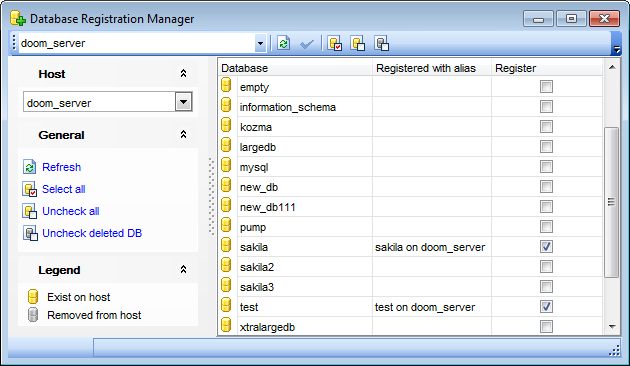Enable registration for kozma database
Screen dimensions: 630x366
(546, 127)
